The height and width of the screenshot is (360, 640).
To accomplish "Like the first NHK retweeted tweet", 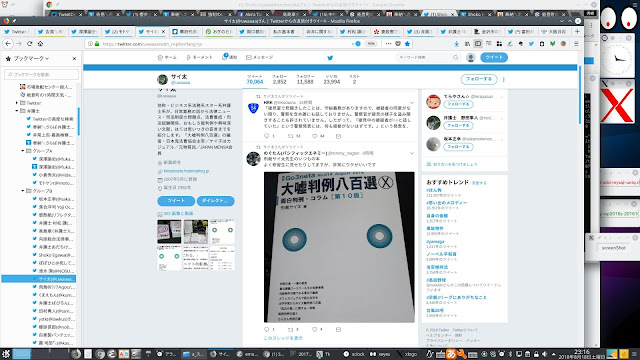I will (315, 136).
